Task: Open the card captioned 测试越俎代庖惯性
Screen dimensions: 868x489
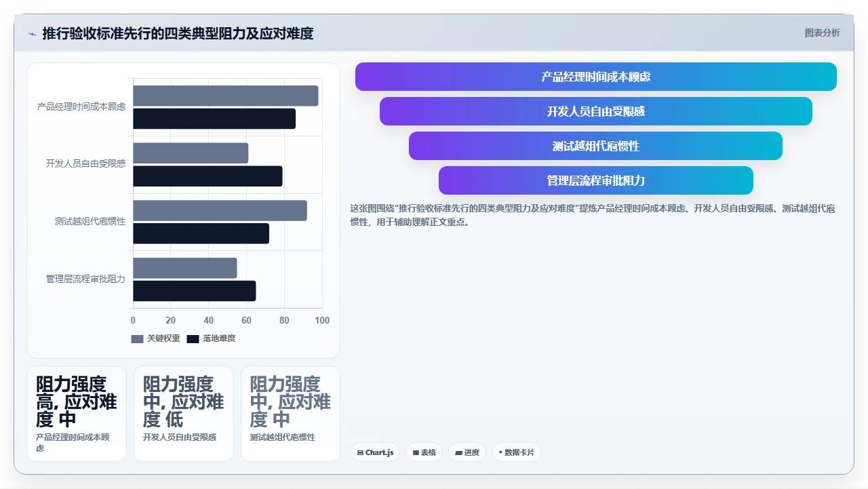Action: pos(290,414)
